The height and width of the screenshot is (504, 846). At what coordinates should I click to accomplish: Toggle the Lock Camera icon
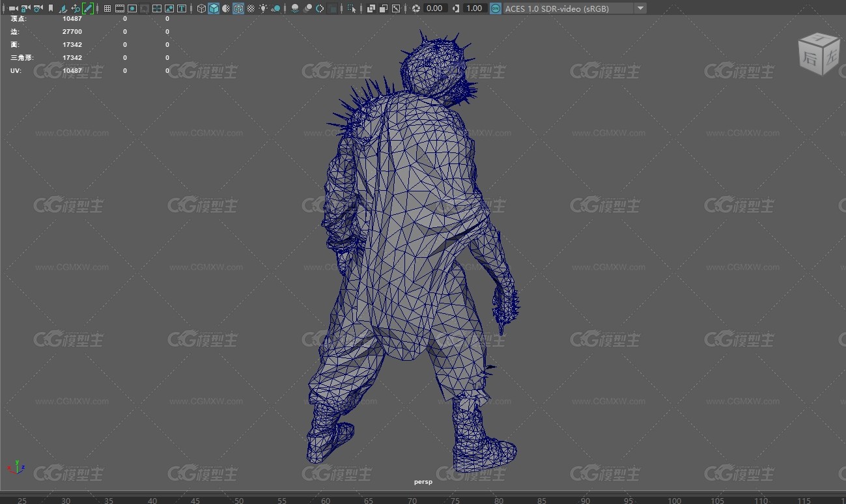pos(25,8)
